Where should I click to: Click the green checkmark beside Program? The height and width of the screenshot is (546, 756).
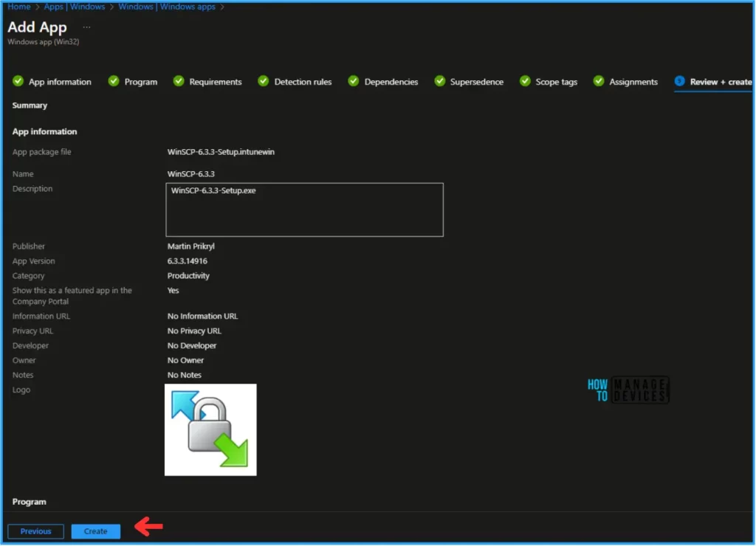(x=114, y=81)
